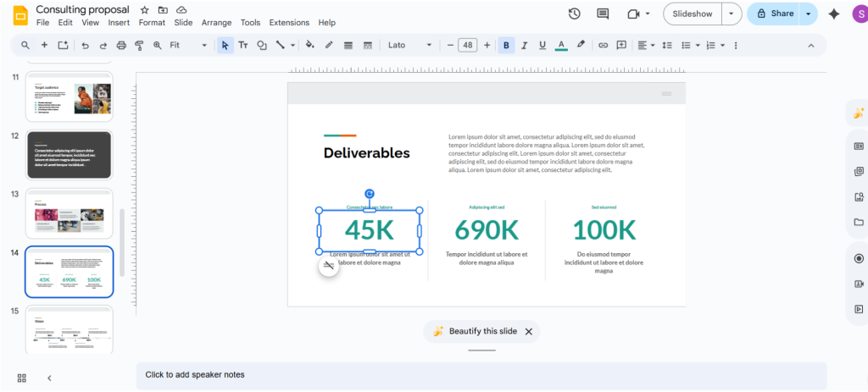This screenshot has height=392, width=868.
Task: Click the print icon in toolbar
Action: click(x=121, y=45)
